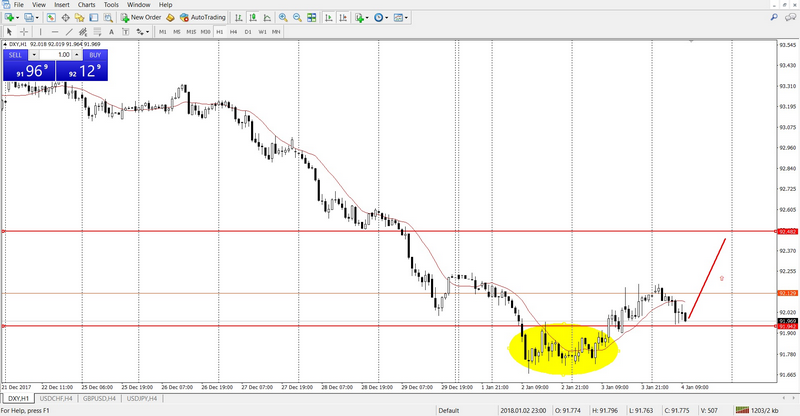Switch chart to candlestick mode
Screen dimensions: 800x416
pyautogui.click(x=253, y=18)
